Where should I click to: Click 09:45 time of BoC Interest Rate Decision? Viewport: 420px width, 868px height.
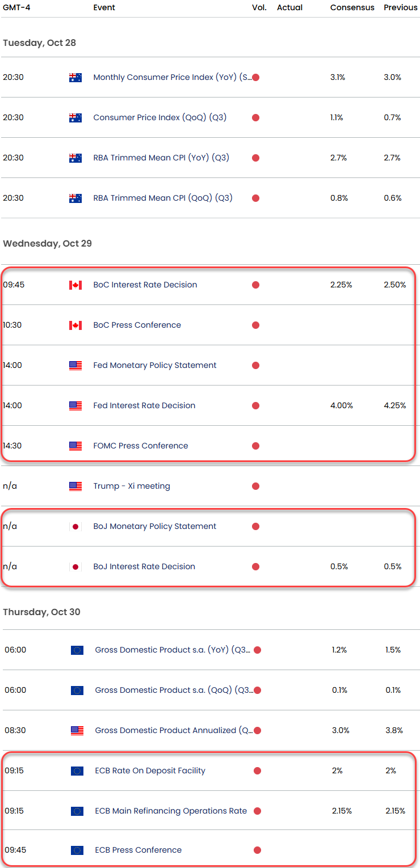click(x=14, y=285)
